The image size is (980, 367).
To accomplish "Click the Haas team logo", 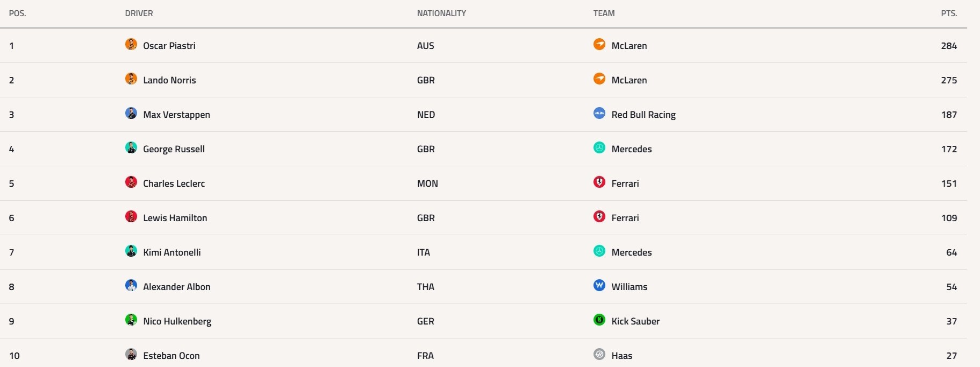I will click(x=599, y=354).
